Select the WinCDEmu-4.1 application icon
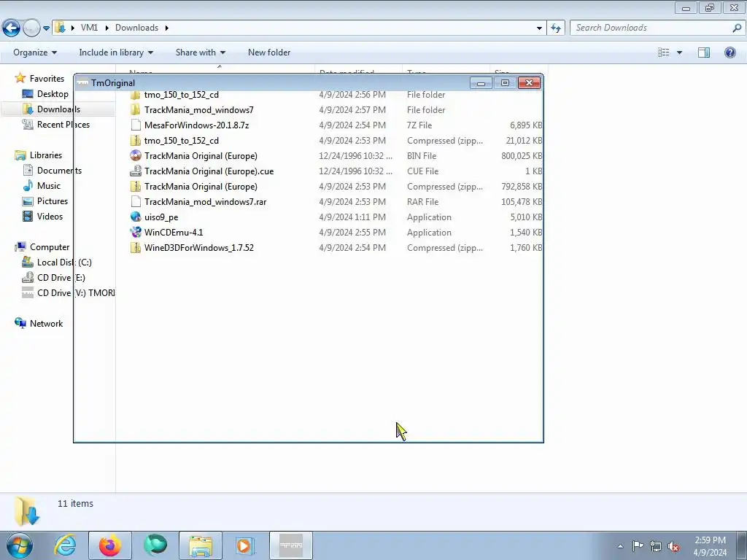 136,233
